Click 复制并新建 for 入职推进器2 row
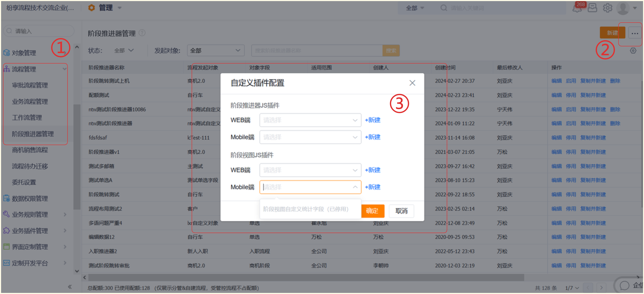This screenshot has height=294, width=644. click(x=593, y=251)
